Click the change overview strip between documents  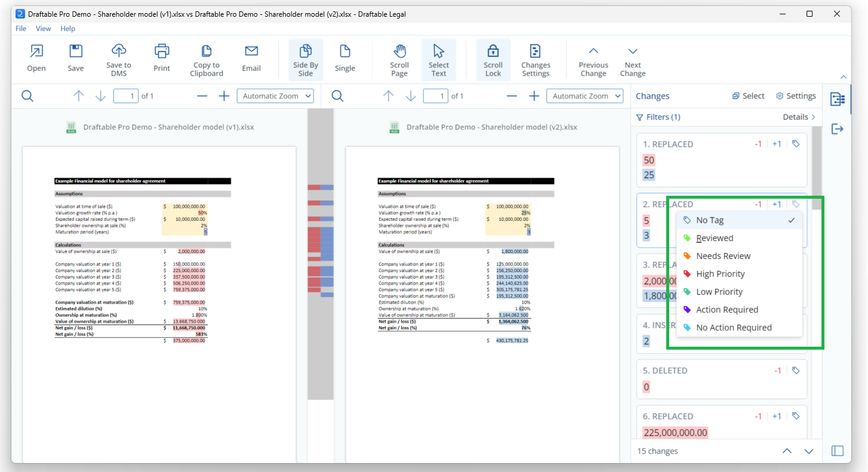point(321,254)
